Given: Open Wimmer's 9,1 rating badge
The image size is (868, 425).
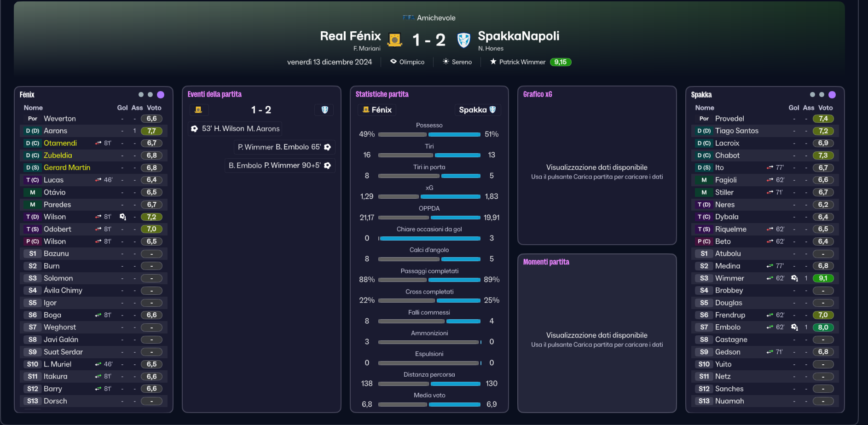Looking at the screenshot, I should pyautogui.click(x=823, y=278).
